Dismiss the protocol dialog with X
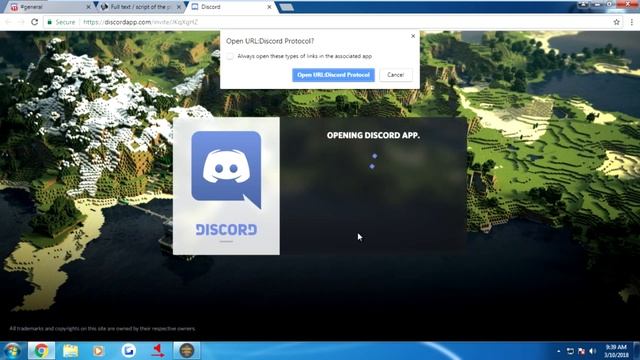 pos(413,36)
